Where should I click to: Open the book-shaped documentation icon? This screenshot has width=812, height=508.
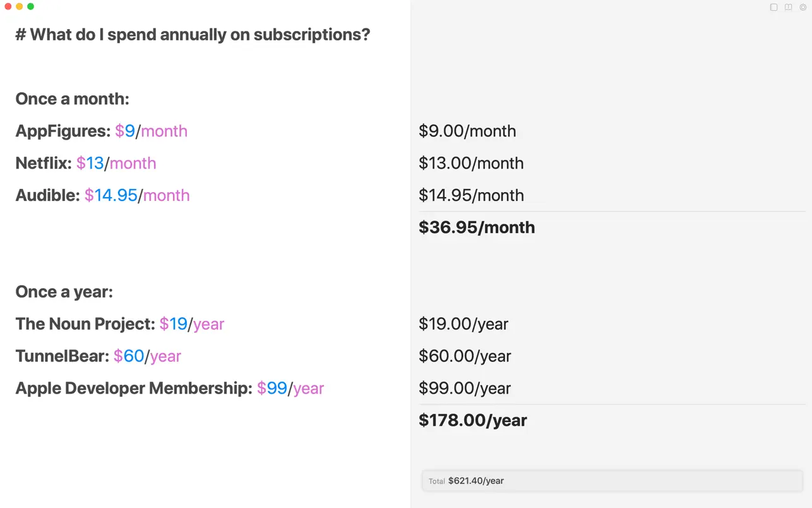pos(789,8)
